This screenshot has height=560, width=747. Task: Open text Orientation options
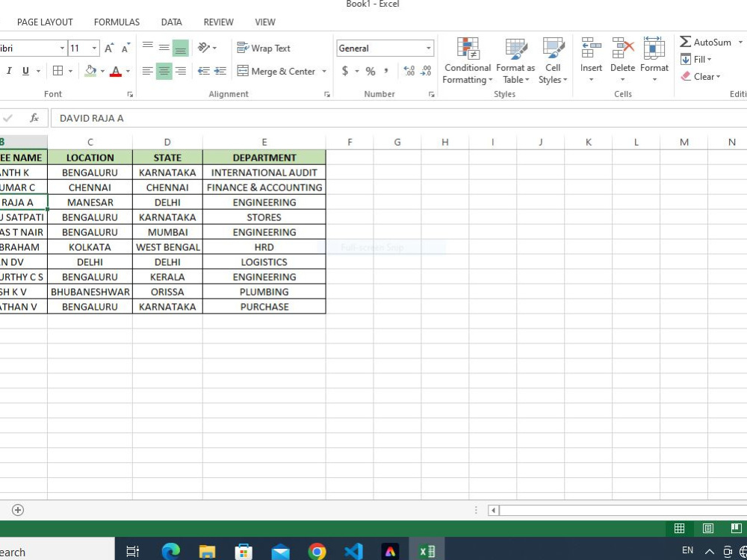[207, 48]
